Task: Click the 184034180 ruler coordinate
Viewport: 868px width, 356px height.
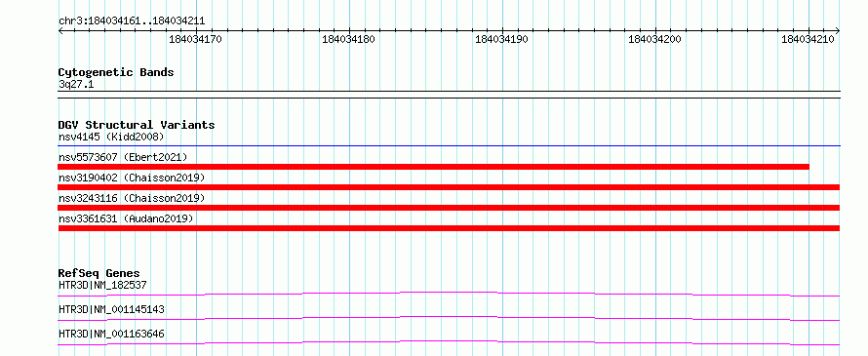Action: tap(349, 40)
